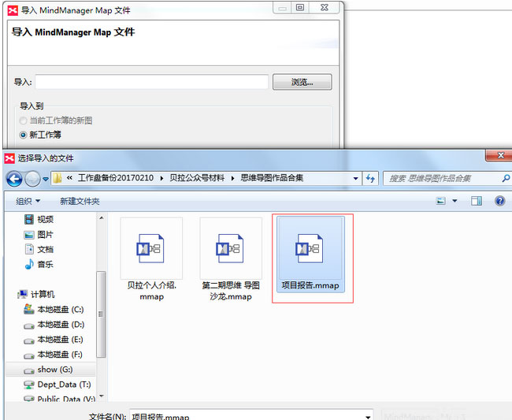
Task: Select 视频 in the navigation pane
Action: click(x=39, y=220)
